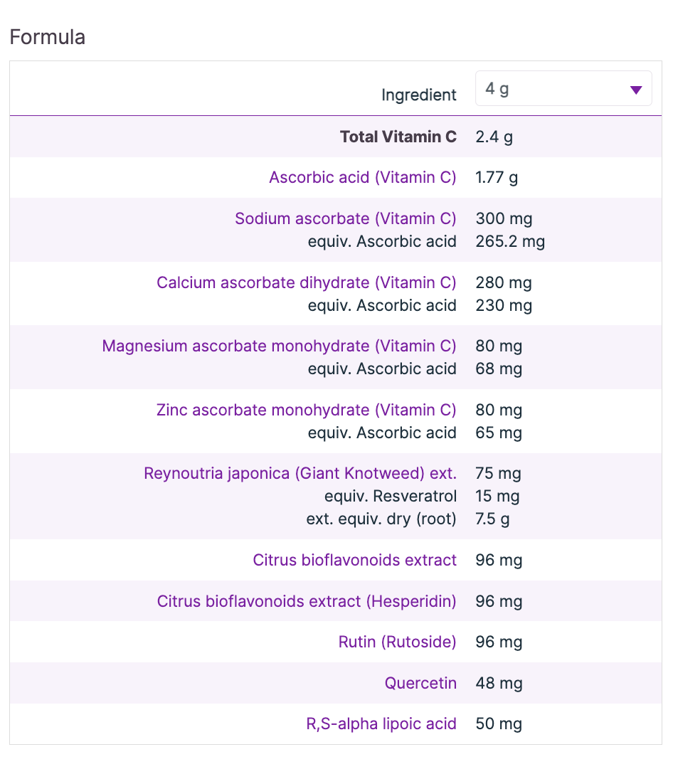Click the Quercetin ingredient link
Image resolution: width=673 pixels, height=784 pixels.
tap(421, 683)
